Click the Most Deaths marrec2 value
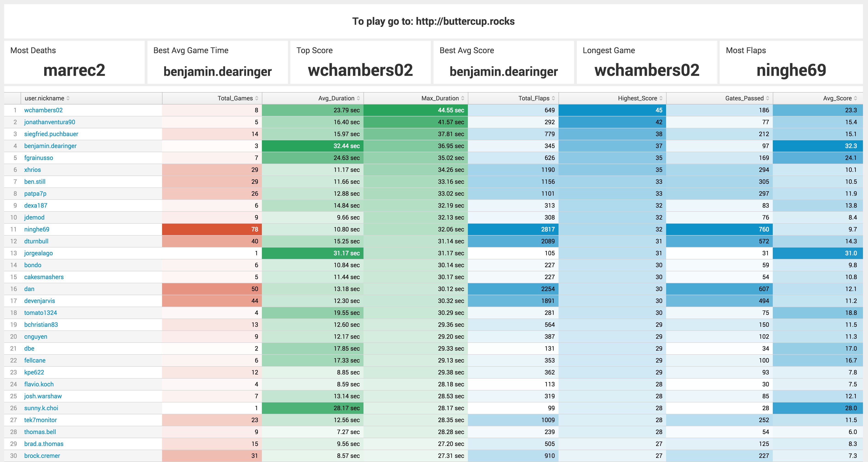Screen dimensions: 868x462 74,70
